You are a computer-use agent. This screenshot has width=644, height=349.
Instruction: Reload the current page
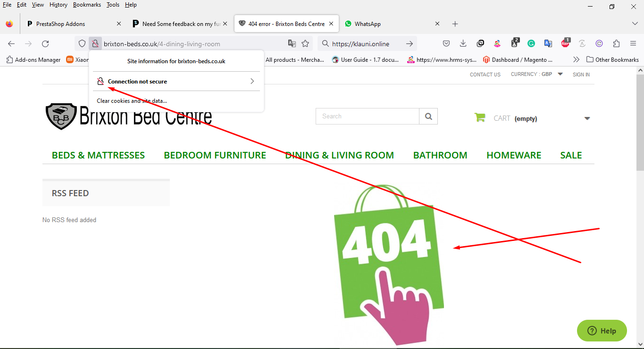point(45,44)
